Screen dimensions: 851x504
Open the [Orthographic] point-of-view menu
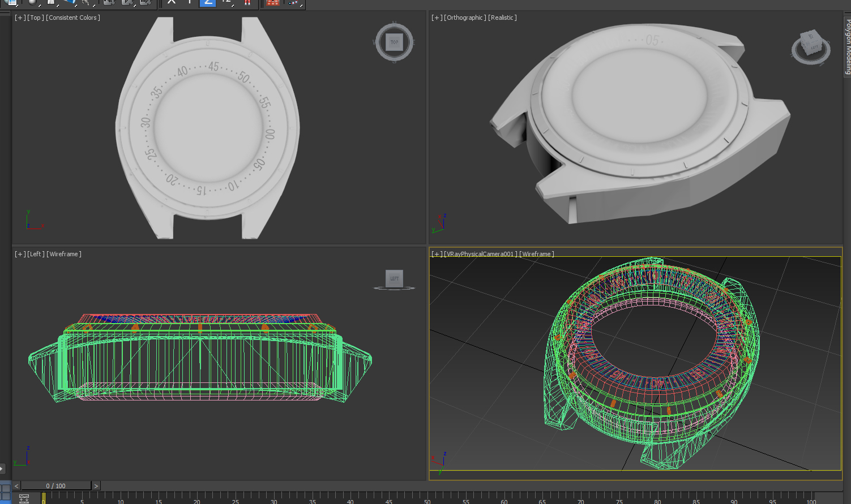coord(464,18)
